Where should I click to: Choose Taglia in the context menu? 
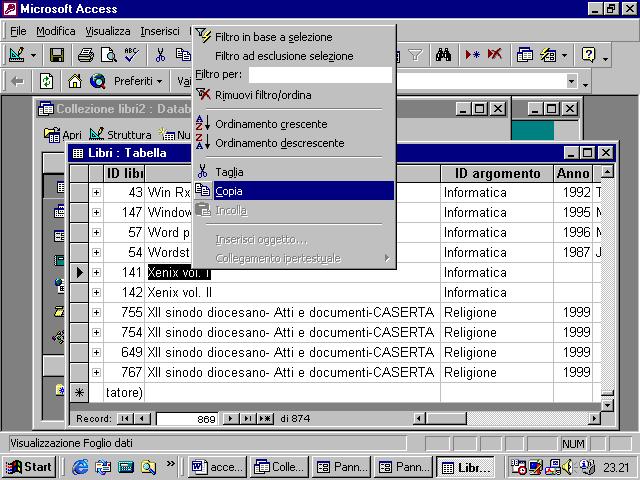click(294, 172)
